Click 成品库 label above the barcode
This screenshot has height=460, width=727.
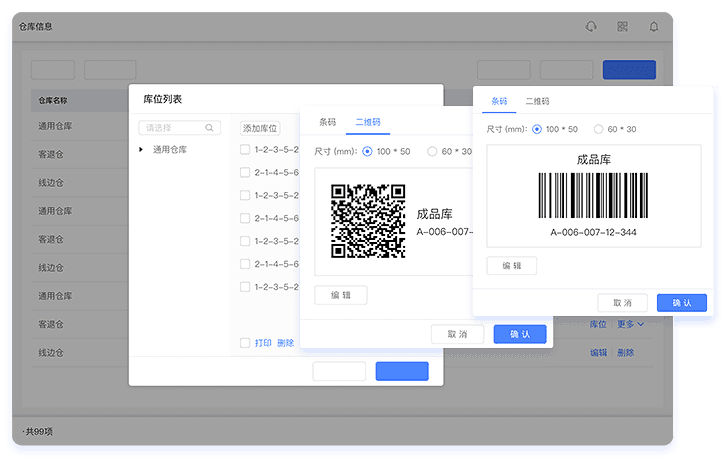click(593, 160)
